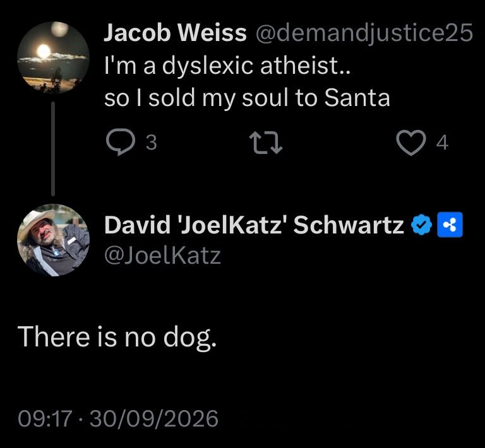This screenshot has height=448, width=485.
Task: Click the 09:17 timestamp
Action: pos(45,418)
